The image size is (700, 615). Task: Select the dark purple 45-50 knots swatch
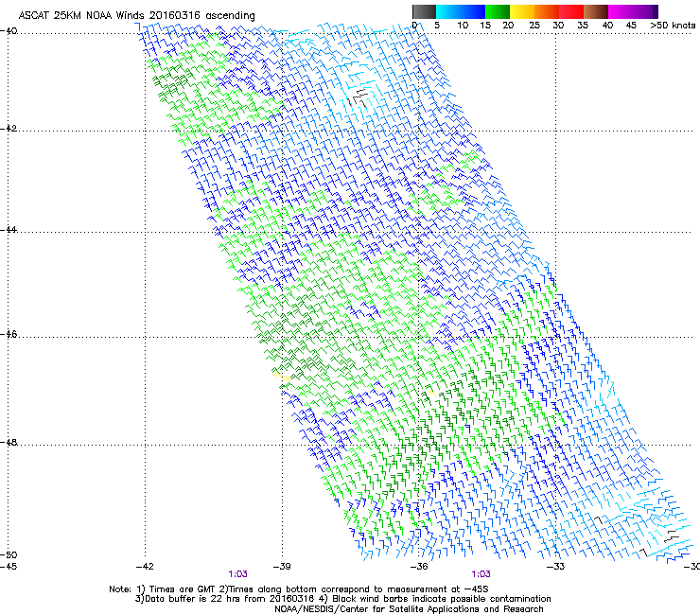645,11
